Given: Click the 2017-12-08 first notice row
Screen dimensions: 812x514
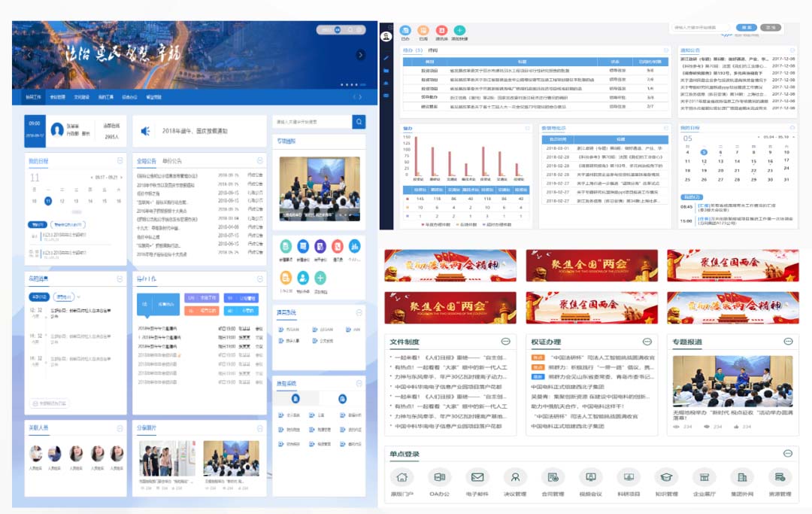Looking at the screenshot, I should (738, 59).
